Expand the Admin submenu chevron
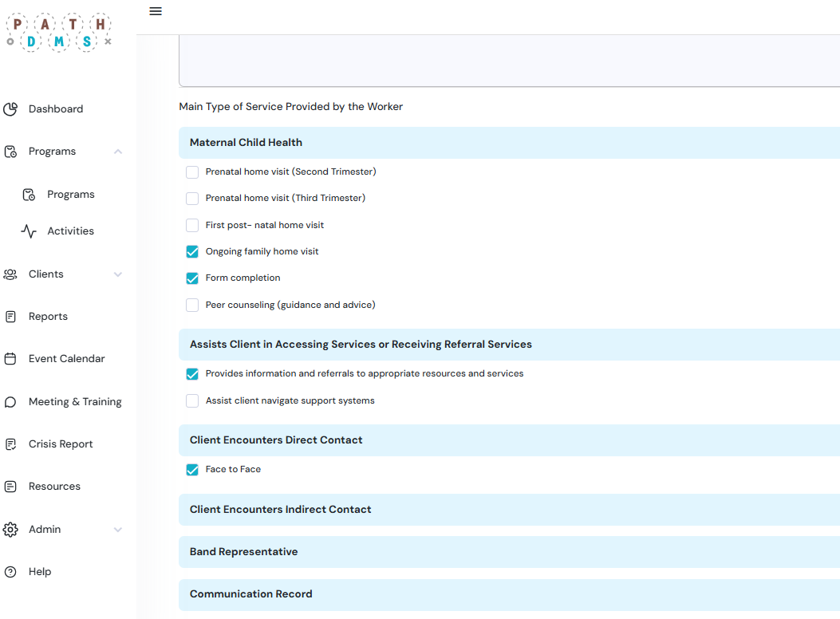This screenshot has height=619, width=840. tap(118, 530)
